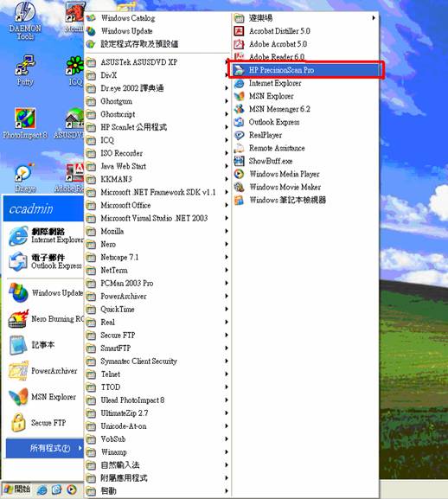Click the RealPlayer icon

coord(239,135)
